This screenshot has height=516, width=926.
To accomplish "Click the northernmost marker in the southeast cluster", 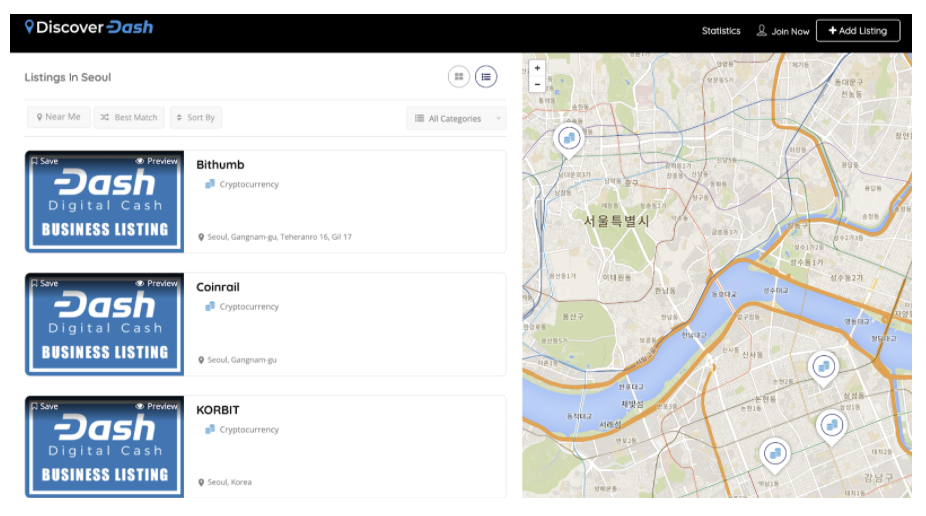I will click(823, 369).
